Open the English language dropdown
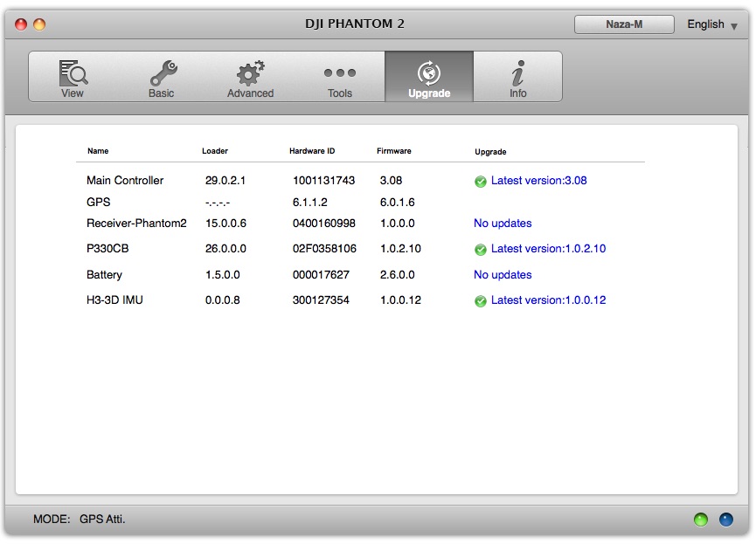Screen dimensions: 756x544 tap(712, 24)
